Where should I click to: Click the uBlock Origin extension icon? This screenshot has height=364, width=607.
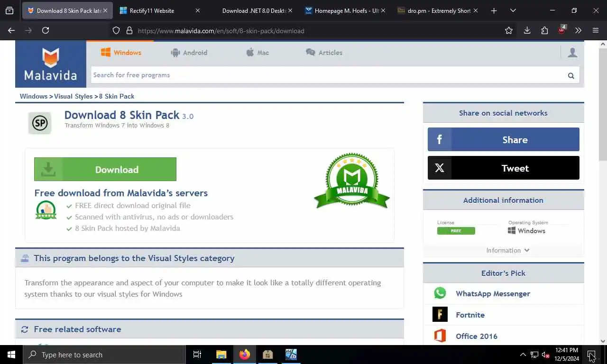tap(562, 30)
